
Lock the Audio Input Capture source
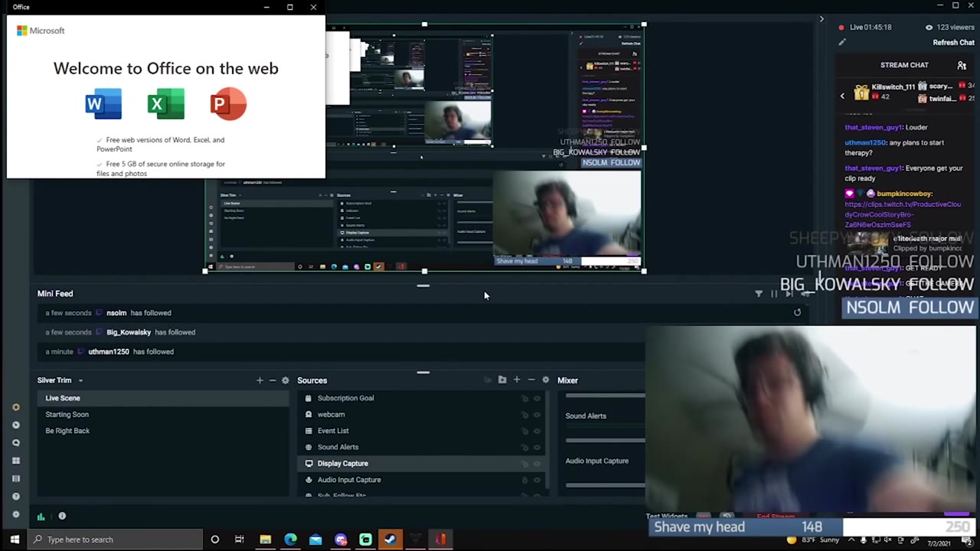point(524,481)
